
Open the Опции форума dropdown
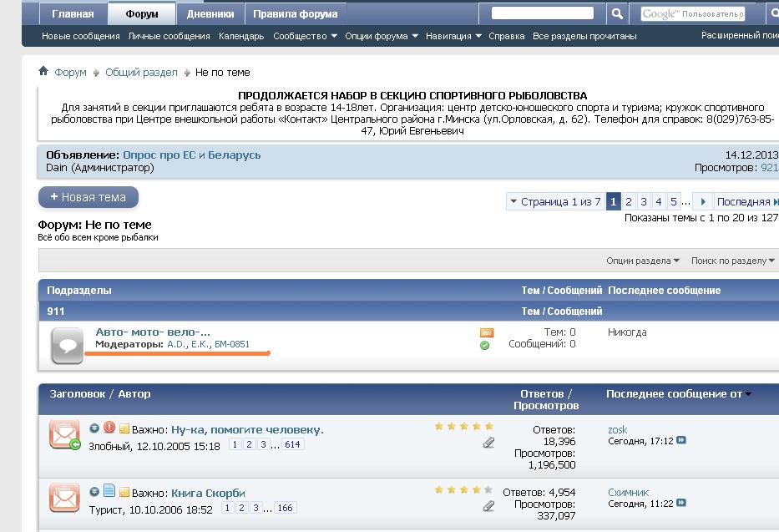381,36
